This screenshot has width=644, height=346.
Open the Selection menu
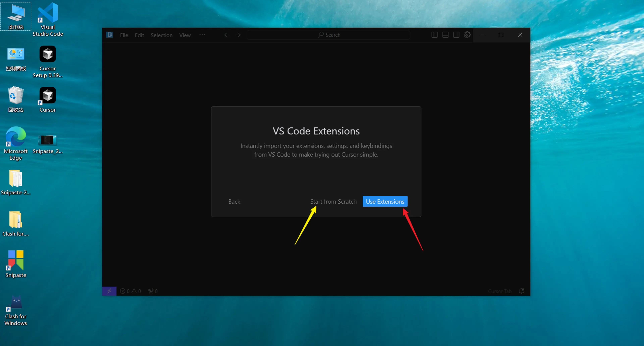click(162, 35)
